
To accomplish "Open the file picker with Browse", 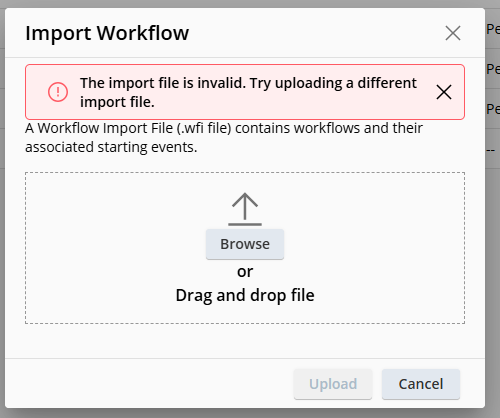I will (245, 244).
